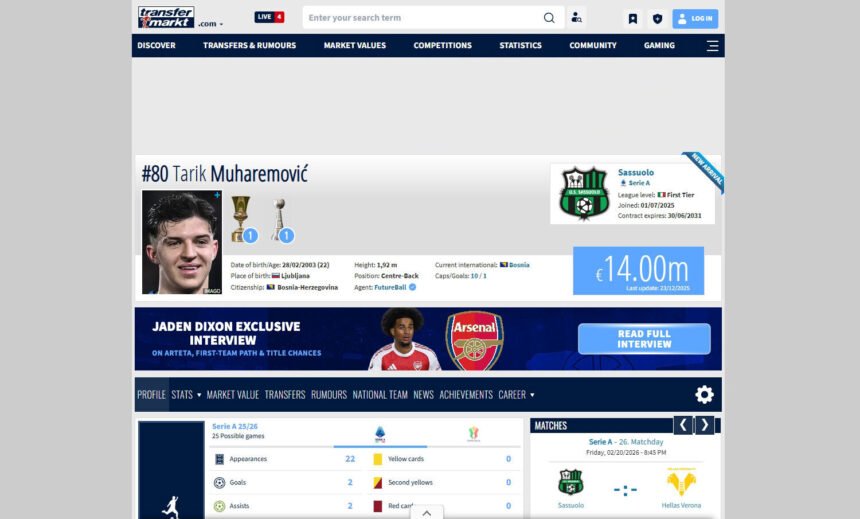
Task: Click the €14.00m market value box
Action: 638,270
